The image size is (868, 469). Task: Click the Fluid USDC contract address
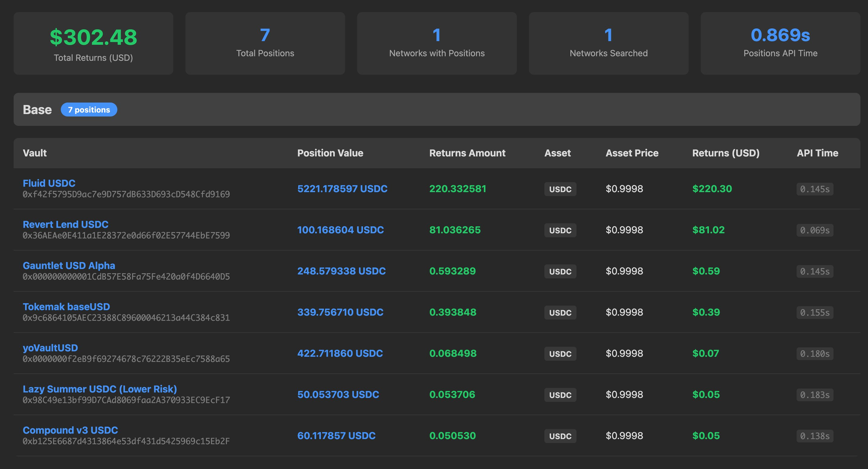(x=126, y=195)
